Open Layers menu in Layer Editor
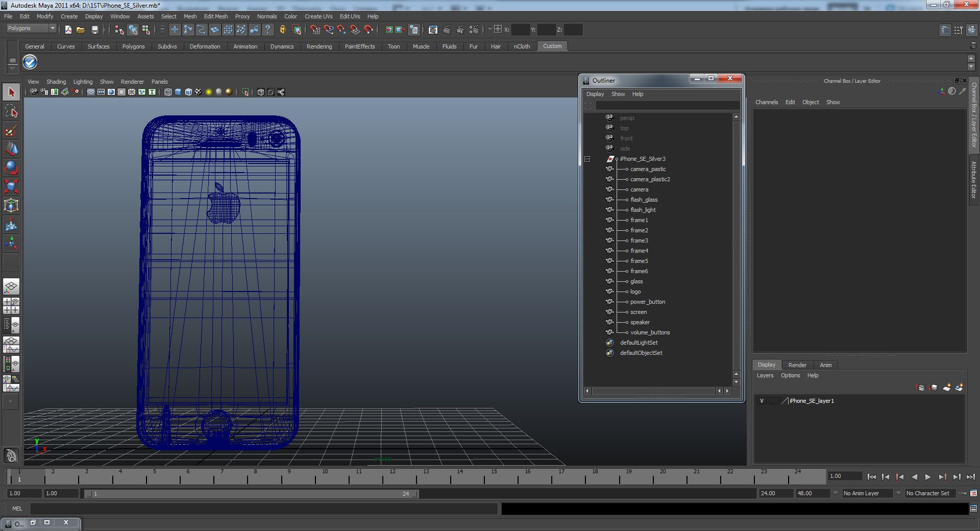980x531 pixels. pos(765,375)
